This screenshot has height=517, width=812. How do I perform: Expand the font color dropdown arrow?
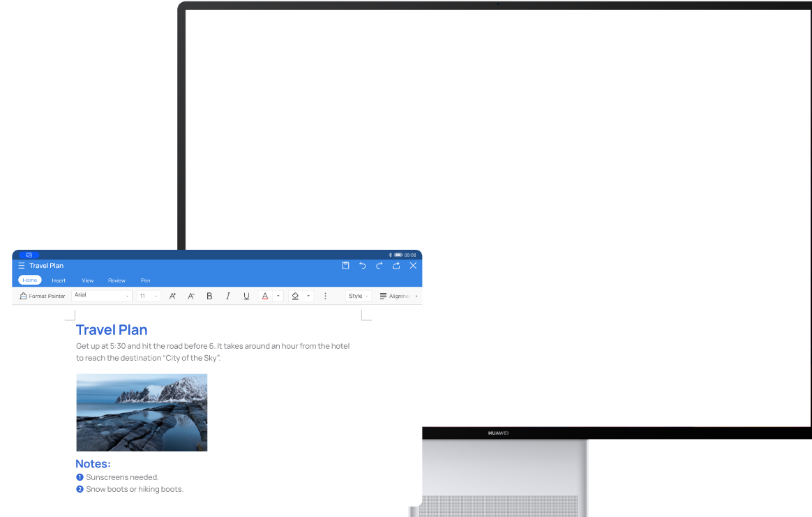point(278,296)
